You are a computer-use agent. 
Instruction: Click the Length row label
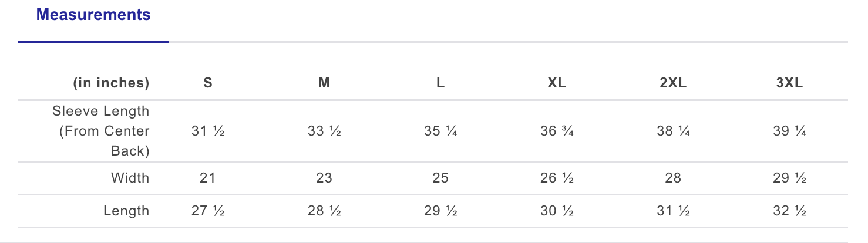tap(126, 211)
